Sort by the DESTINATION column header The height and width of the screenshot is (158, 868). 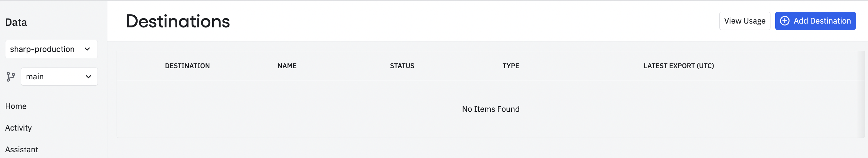(187, 66)
